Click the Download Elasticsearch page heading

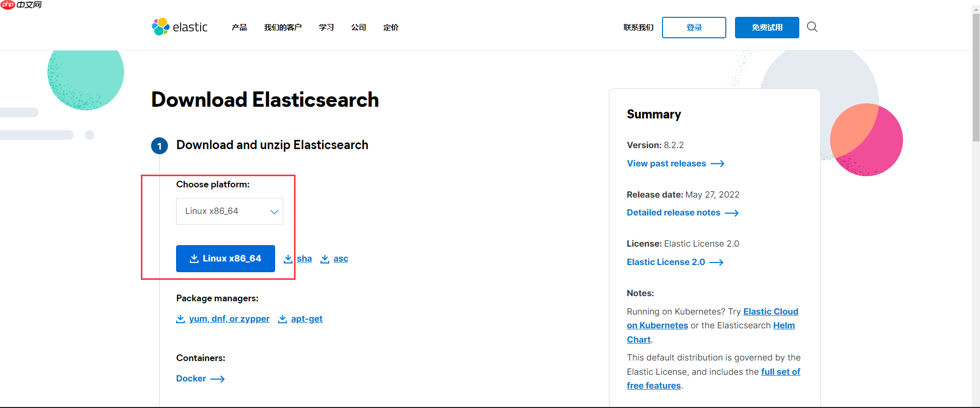click(265, 100)
